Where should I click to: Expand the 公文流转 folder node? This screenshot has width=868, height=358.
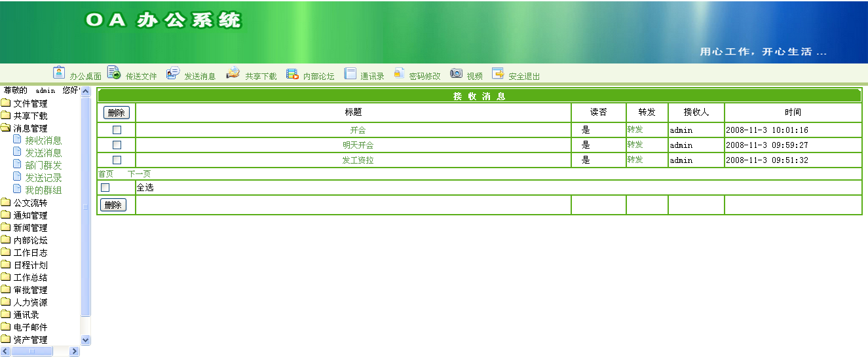(6, 203)
